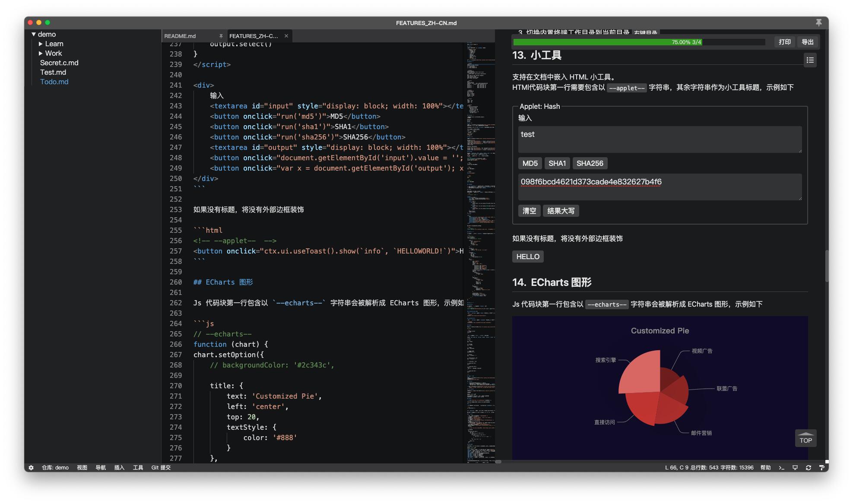Open the settings gear in status bar
The width and height of the screenshot is (853, 504).
pos(31,468)
